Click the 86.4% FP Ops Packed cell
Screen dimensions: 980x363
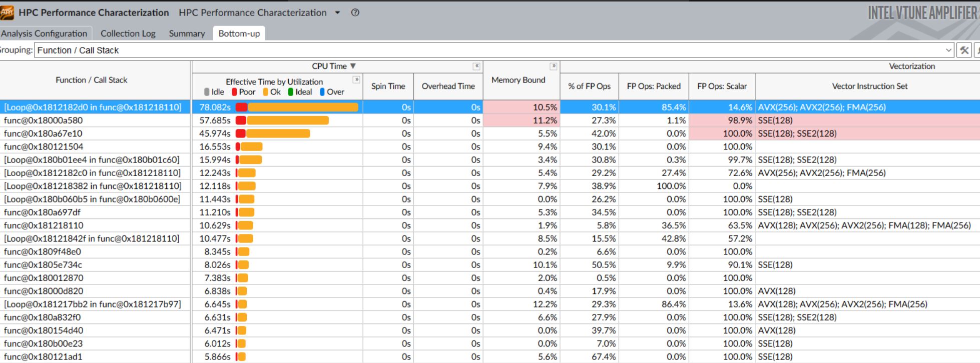pos(654,304)
